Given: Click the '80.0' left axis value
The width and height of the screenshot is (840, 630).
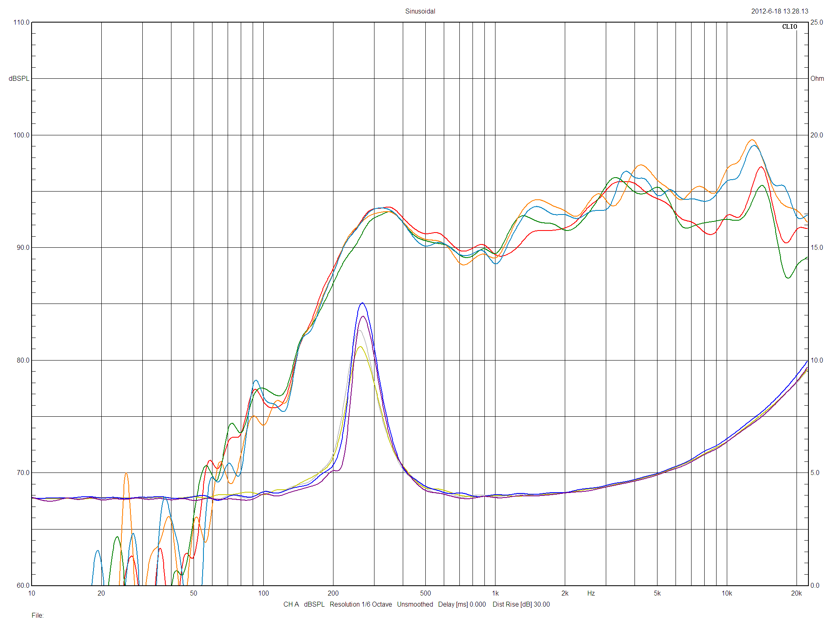Looking at the screenshot, I should coord(23,360).
